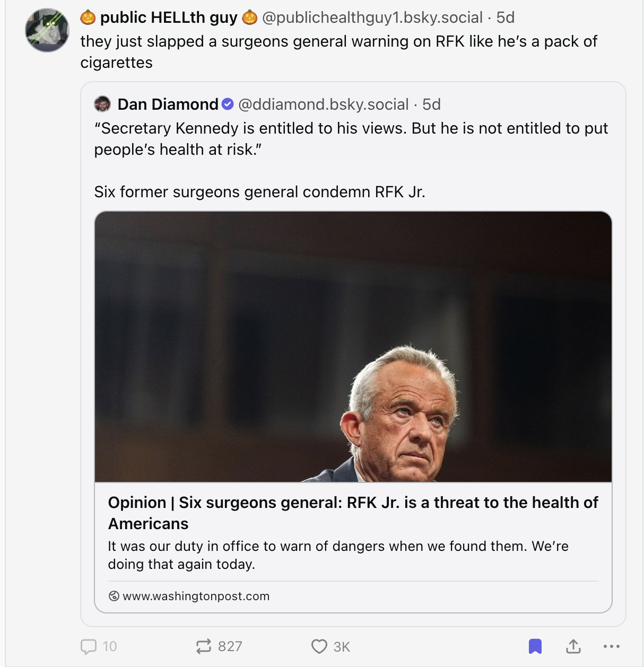644x667 pixels.
Task: Expand the quoted Dan Diamond post
Action: click(350, 159)
